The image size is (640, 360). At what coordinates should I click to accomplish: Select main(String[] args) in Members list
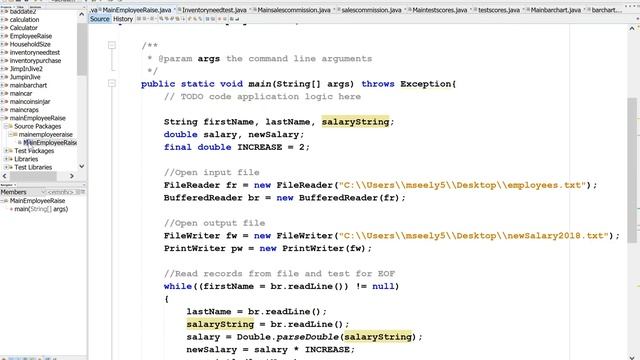pos(41,209)
